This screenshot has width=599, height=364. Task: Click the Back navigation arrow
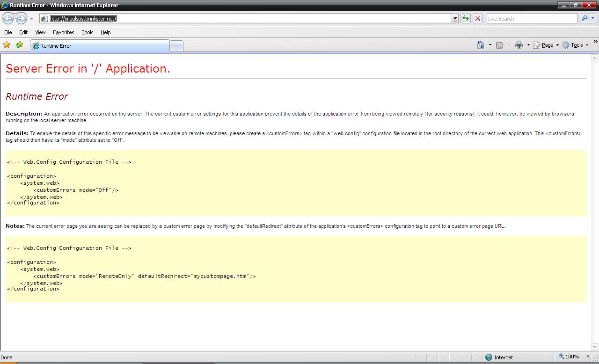8,18
